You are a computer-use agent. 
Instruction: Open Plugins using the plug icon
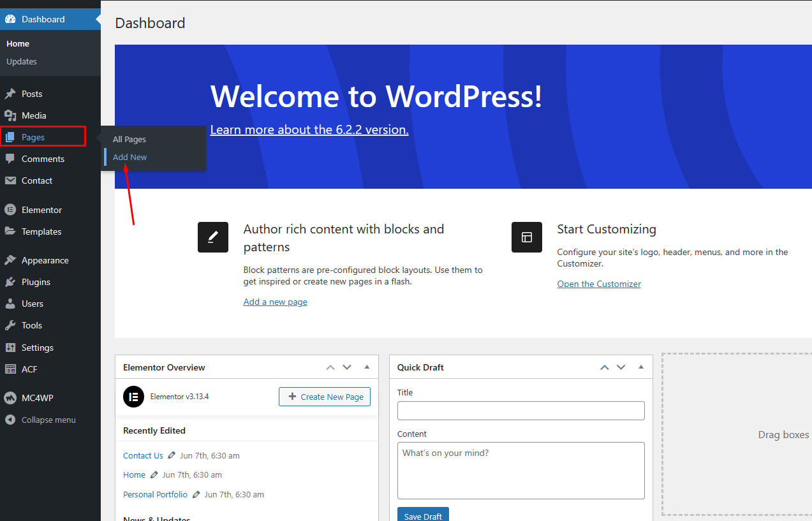(x=10, y=282)
